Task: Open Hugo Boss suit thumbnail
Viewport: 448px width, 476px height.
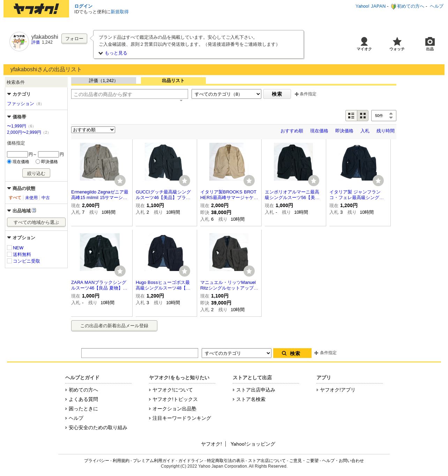Action: click(164, 252)
